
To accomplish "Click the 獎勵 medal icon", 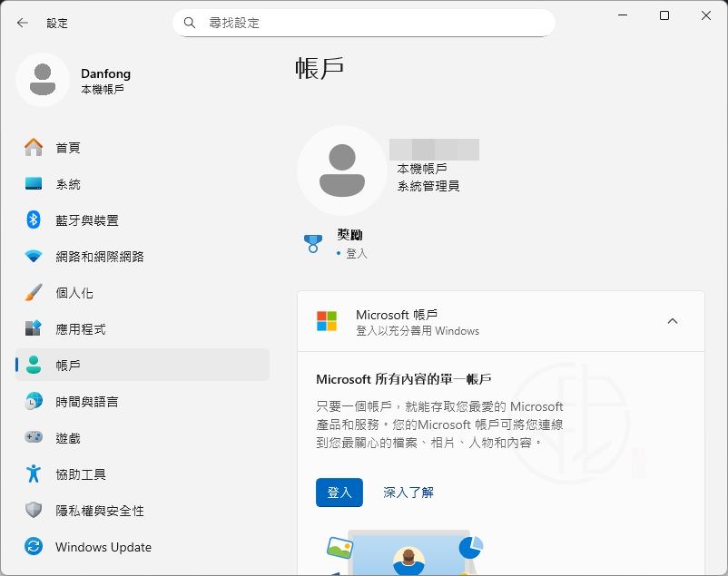I will tap(313, 244).
